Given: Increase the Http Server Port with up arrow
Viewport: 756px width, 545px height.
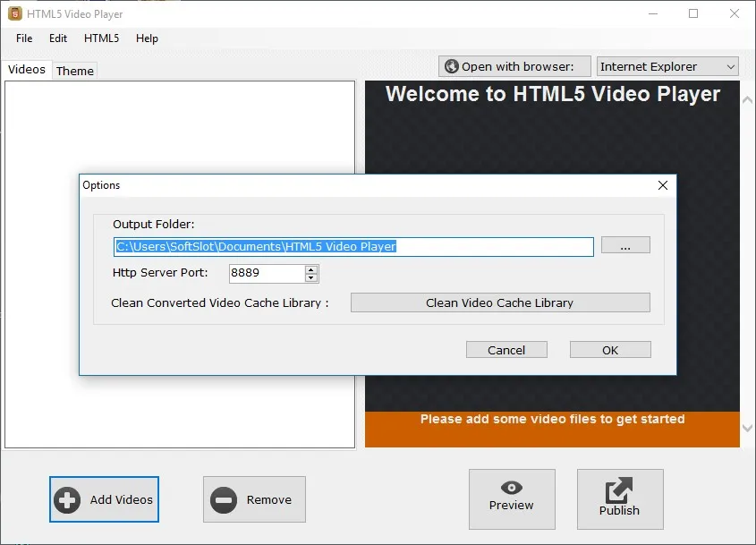Looking at the screenshot, I should [x=311, y=269].
